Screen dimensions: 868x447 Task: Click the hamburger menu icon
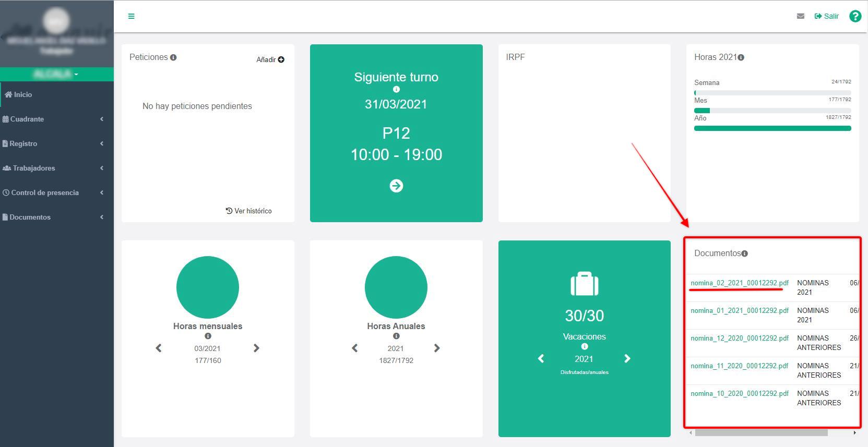pyautogui.click(x=131, y=16)
